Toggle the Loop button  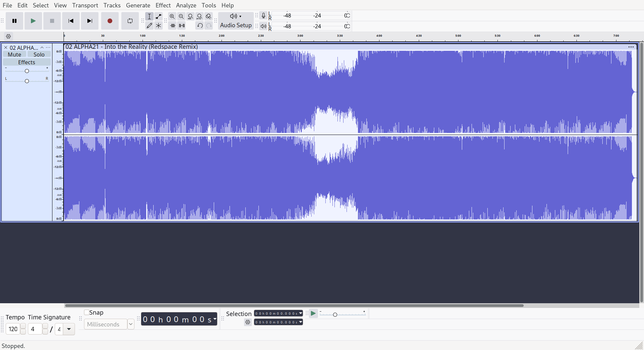[130, 21]
